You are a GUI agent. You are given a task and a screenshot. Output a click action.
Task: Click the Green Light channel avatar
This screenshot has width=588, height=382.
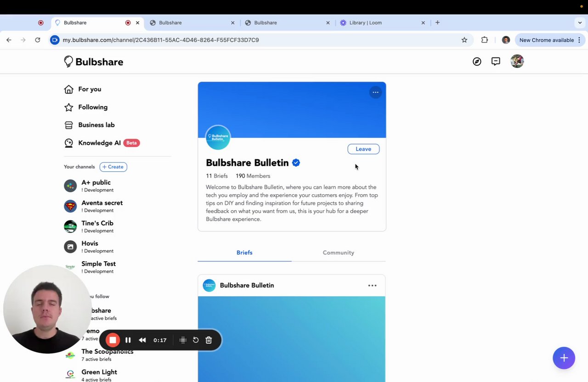coord(70,375)
